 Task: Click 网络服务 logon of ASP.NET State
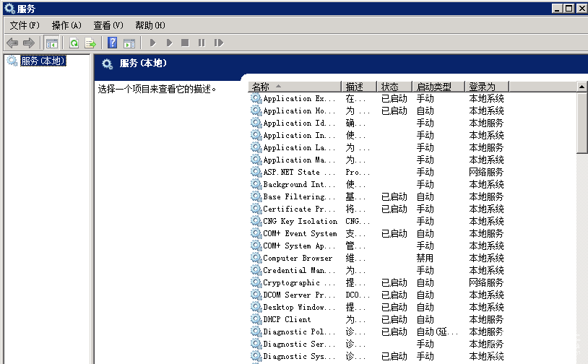click(x=486, y=172)
